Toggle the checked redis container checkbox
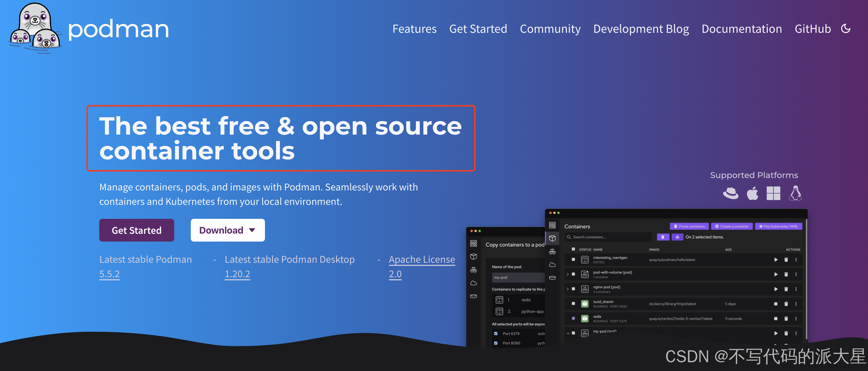Viewport: 868px width, 371px height. (574, 318)
